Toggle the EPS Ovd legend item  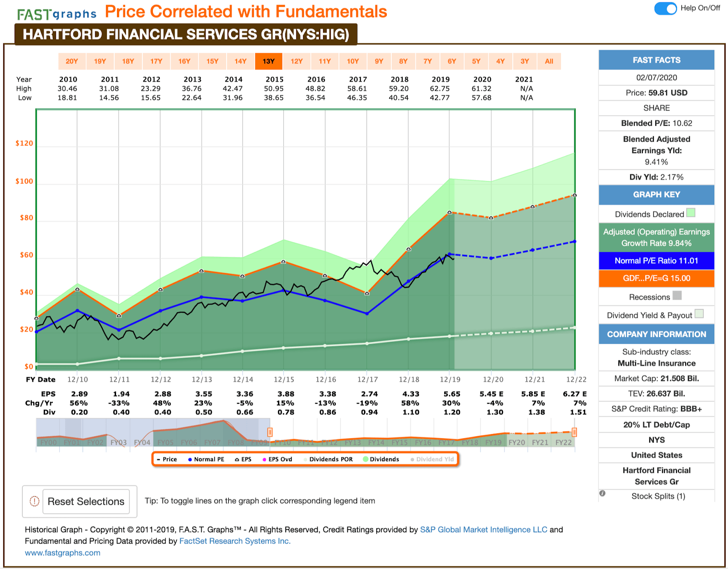tap(277, 459)
